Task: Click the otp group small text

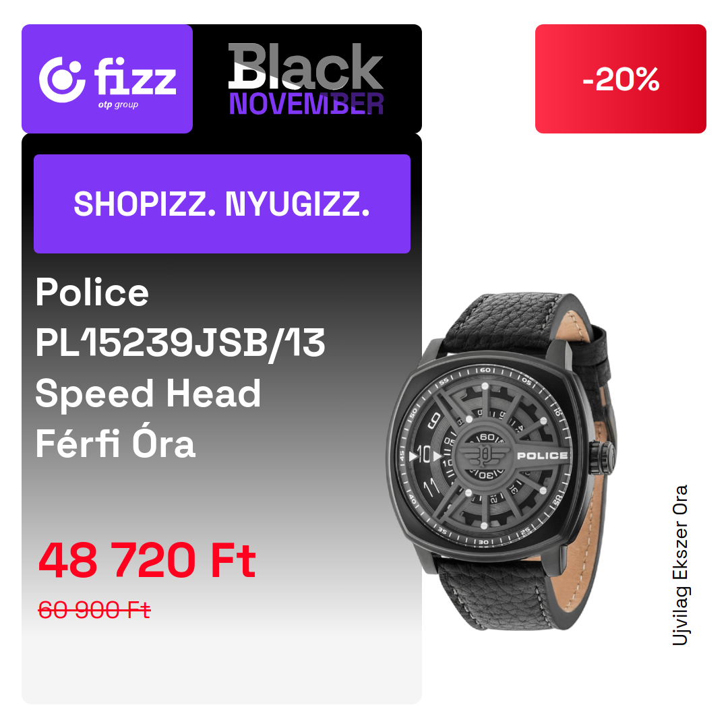Action: 118,104
